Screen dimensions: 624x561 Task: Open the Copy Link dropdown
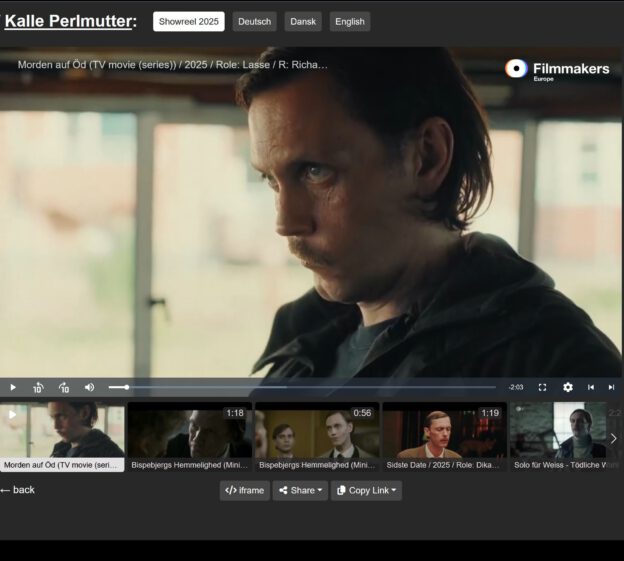coord(367,491)
